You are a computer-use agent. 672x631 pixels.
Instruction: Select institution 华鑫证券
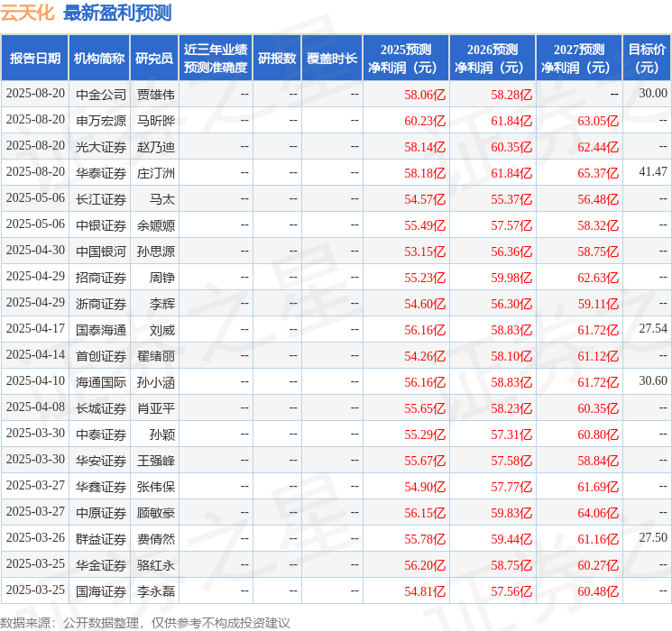click(x=101, y=486)
